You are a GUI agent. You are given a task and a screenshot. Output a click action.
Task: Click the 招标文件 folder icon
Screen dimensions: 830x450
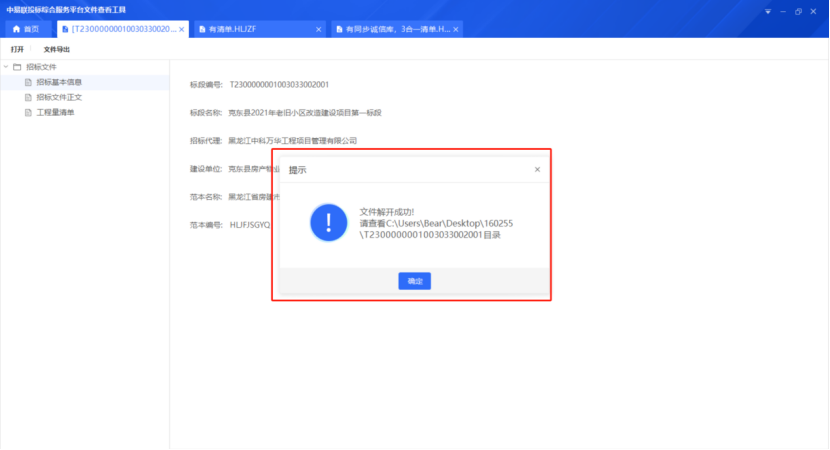point(17,67)
